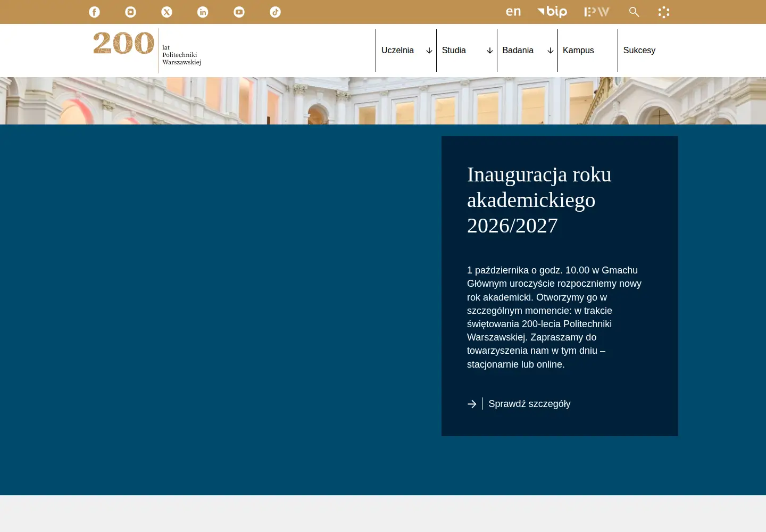Open the Sukcesy menu item

639,51
